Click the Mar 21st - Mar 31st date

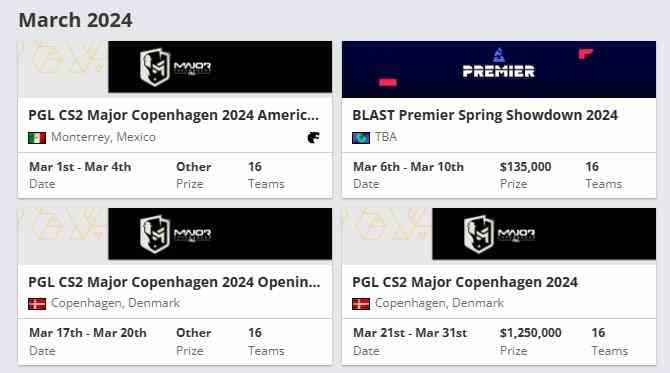pyautogui.click(x=410, y=333)
